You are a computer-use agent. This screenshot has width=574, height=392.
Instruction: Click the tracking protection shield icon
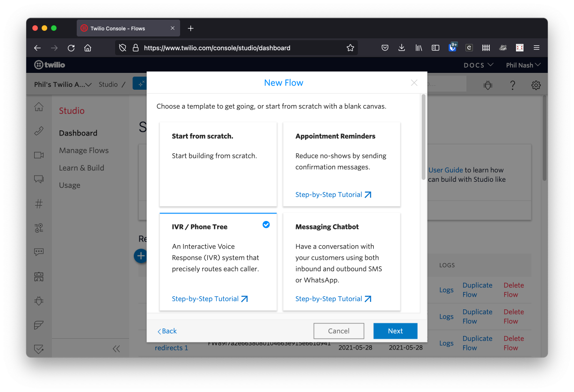123,48
